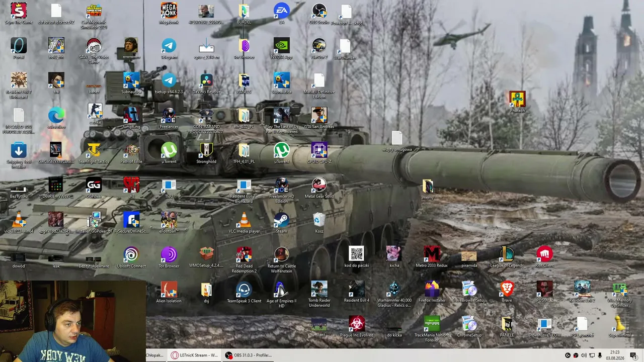The width and height of the screenshot is (644, 362).
Task: Open the taskbar clock showing 21:23
Action: pos(615,355)
